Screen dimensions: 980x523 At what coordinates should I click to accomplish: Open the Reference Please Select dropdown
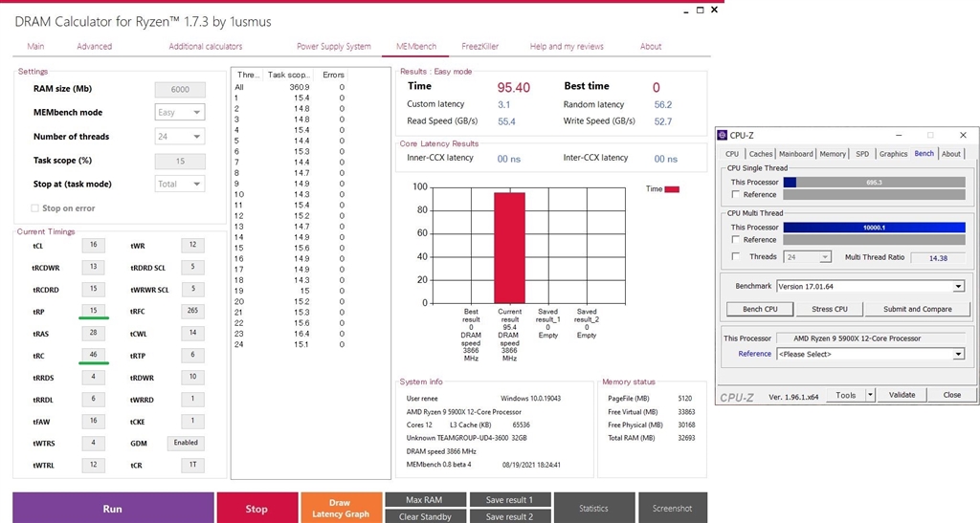coord(870,354)
